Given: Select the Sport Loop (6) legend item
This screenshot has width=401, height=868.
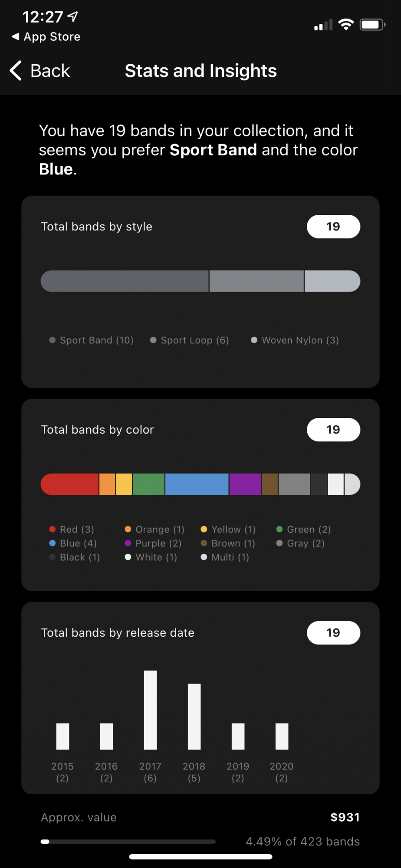Looking at the screenshot, I should click(x=190, y=340).
